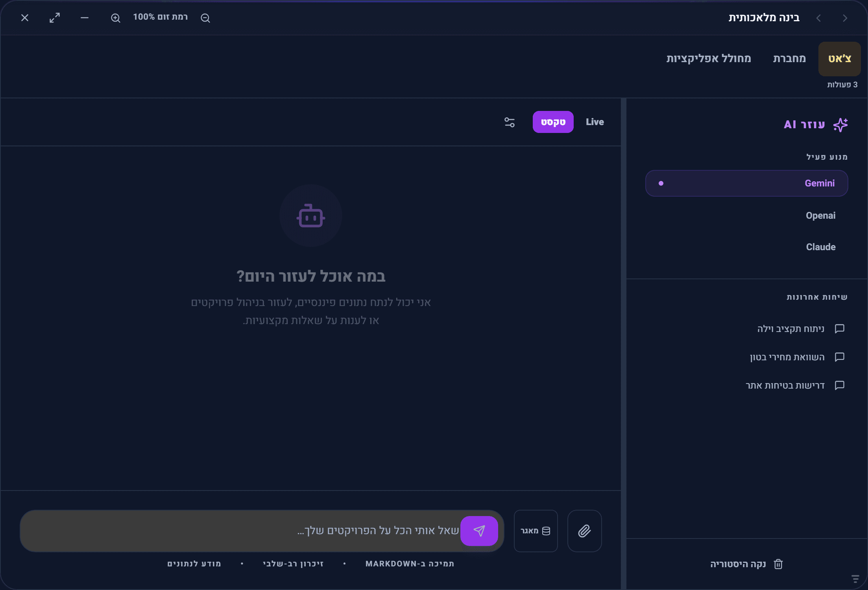This screenshot has height=590, width=868.
Task: Click chat icon beside השוואת מחירי בטון
Action: (x=840, y=357)
